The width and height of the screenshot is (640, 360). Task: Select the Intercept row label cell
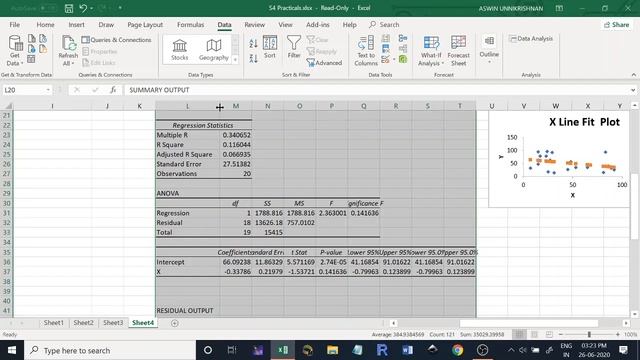[x=187, y=262]
